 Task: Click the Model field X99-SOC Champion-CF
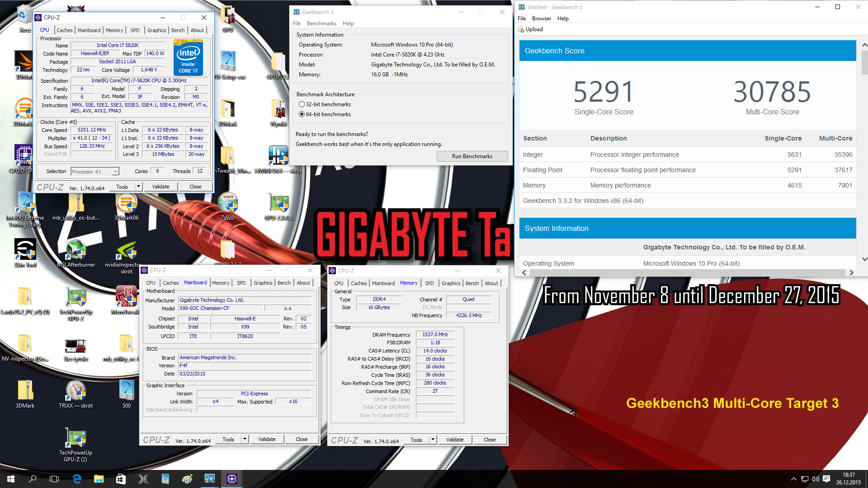221,308
